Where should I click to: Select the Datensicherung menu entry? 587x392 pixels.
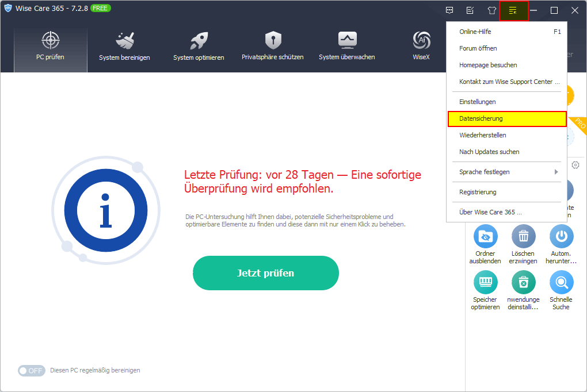507,118
